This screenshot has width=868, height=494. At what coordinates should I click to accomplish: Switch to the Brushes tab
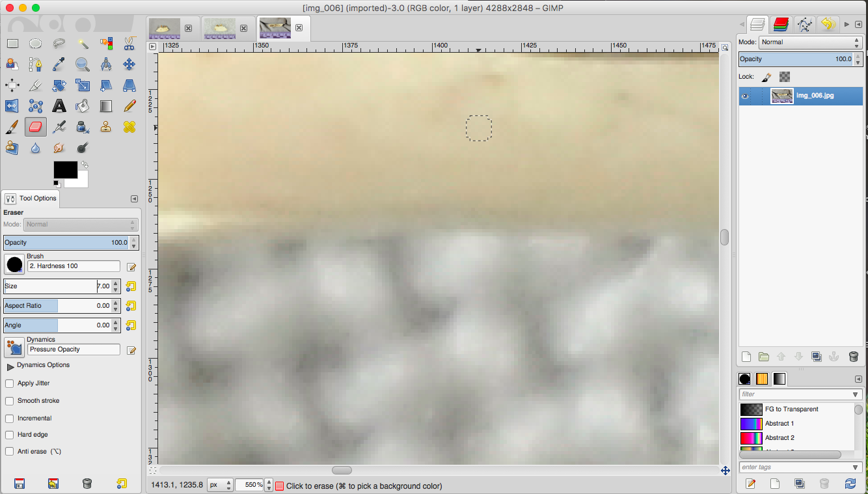(745, 379)
